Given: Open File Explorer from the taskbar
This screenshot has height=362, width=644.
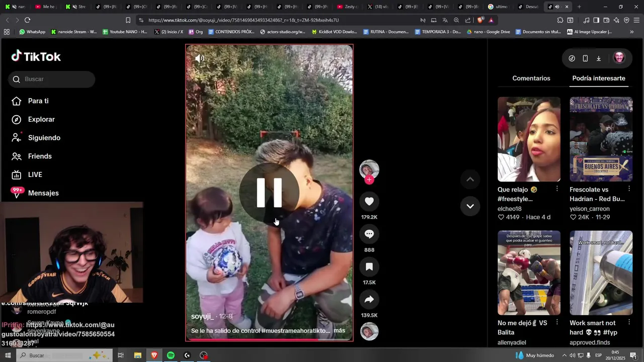Looking at the screenshot, I should tap(137, 355).
